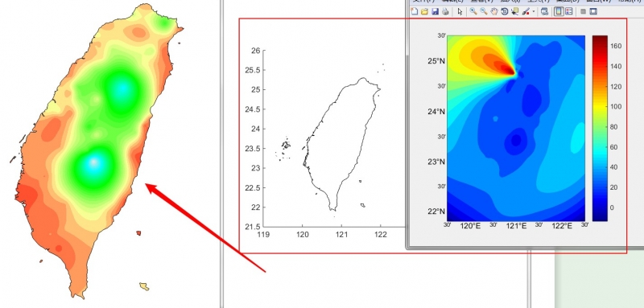Choose the Data Cursor tool
The height and width of the screenshot is (308, 644).
click(x=515, y=11)
